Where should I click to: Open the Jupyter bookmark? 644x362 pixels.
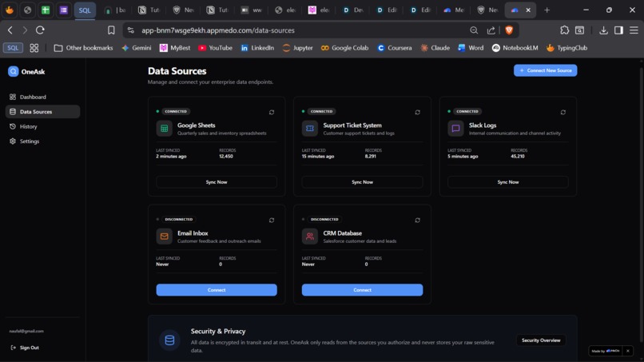(x=298, y=48)
